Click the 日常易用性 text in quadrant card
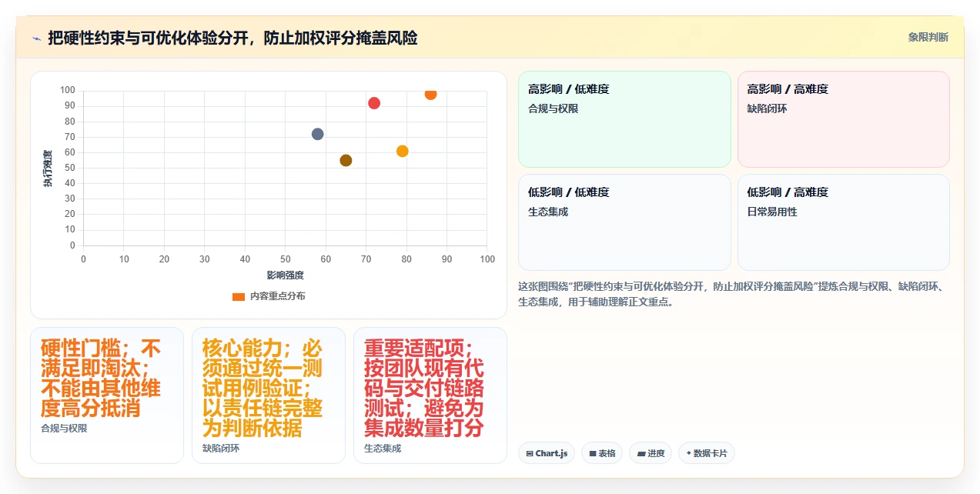 772,212
